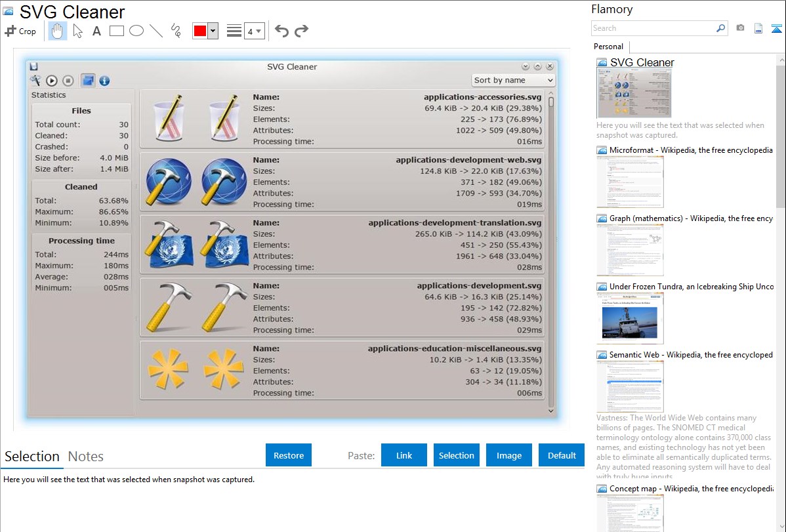
Task: Click the applications-development.svg file name
Action: (479, 285)
